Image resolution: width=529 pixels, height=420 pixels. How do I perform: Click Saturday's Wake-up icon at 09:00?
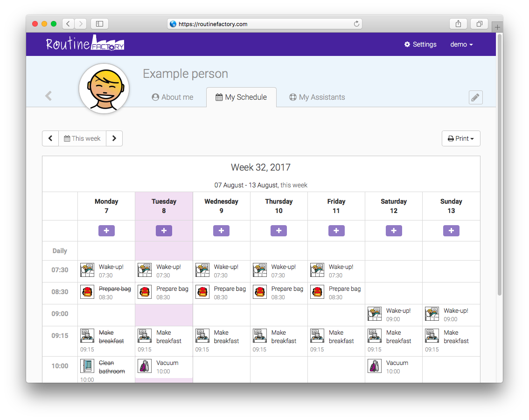(375, 314)
